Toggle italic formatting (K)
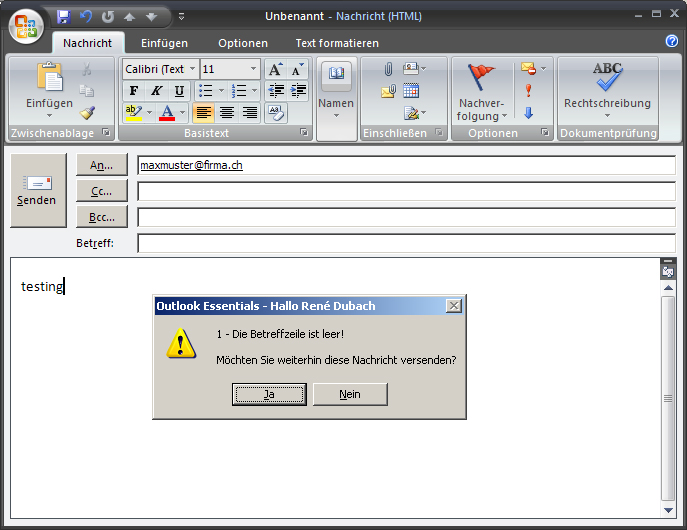The image size is (687, 530). (156, 91)
